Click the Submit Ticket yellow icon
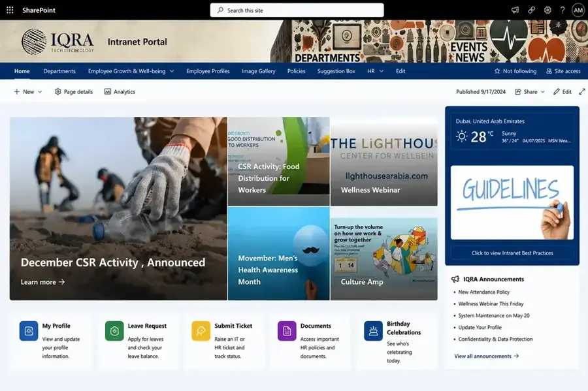 coord(201,331)
